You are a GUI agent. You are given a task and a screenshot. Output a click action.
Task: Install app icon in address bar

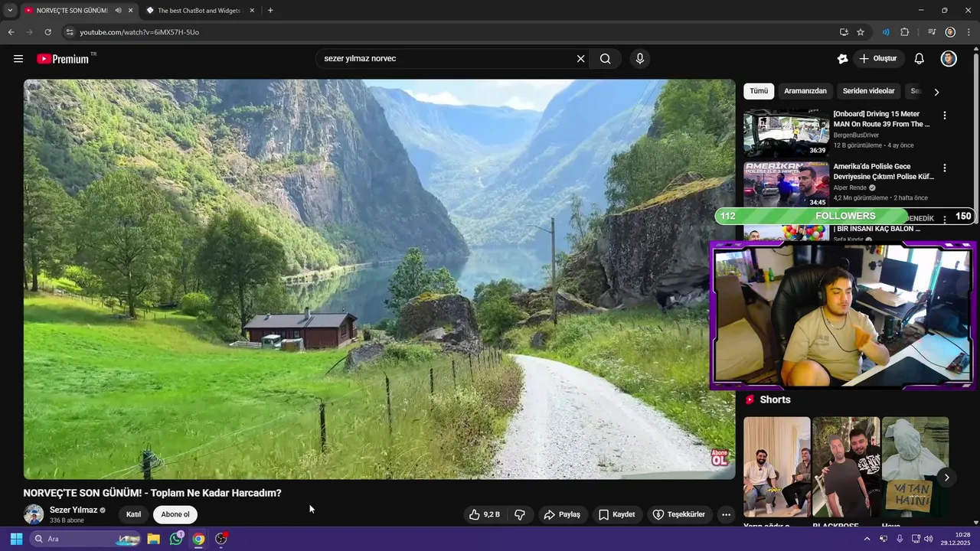click(844, 32)
